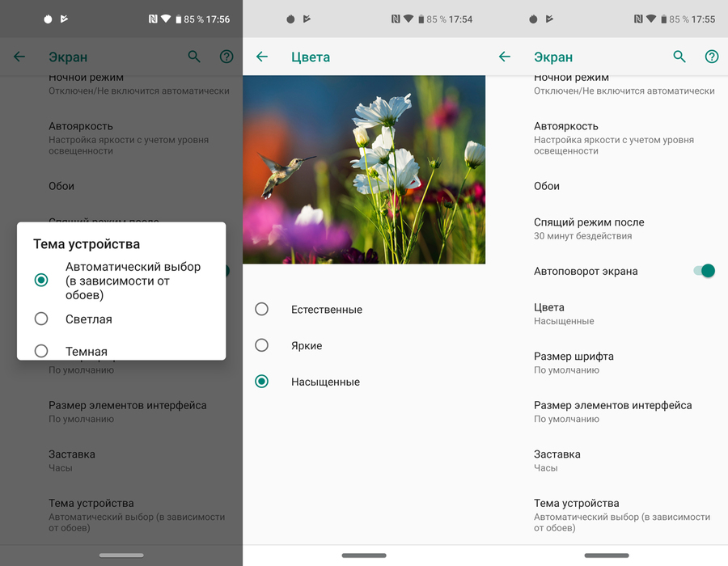
Task: Tap the Play Store notification icon on Цвета screen
Action: tap(307, 19)
